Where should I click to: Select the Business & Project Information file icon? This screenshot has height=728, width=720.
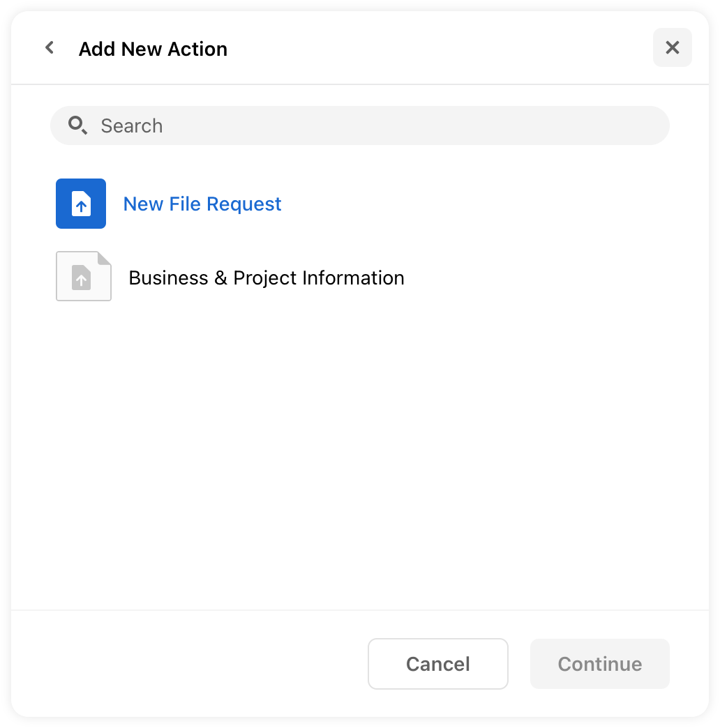pyautogui.click(x=84, y=276)
